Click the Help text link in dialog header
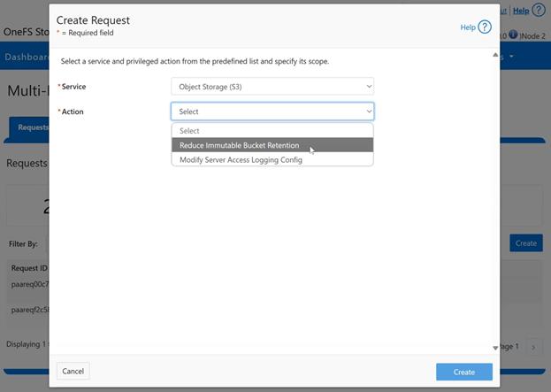The width and height of the screenshot is (551, 392). pyautogui.click(x=468, y=27)
